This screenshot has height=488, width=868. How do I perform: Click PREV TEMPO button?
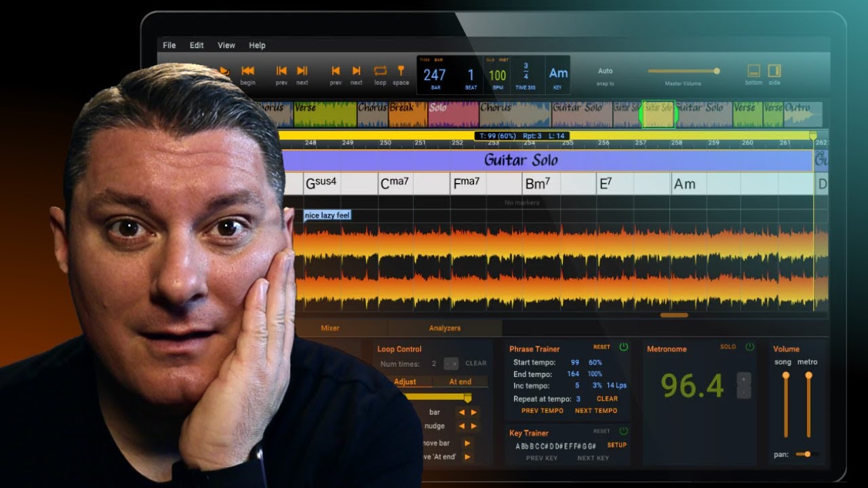542,411
